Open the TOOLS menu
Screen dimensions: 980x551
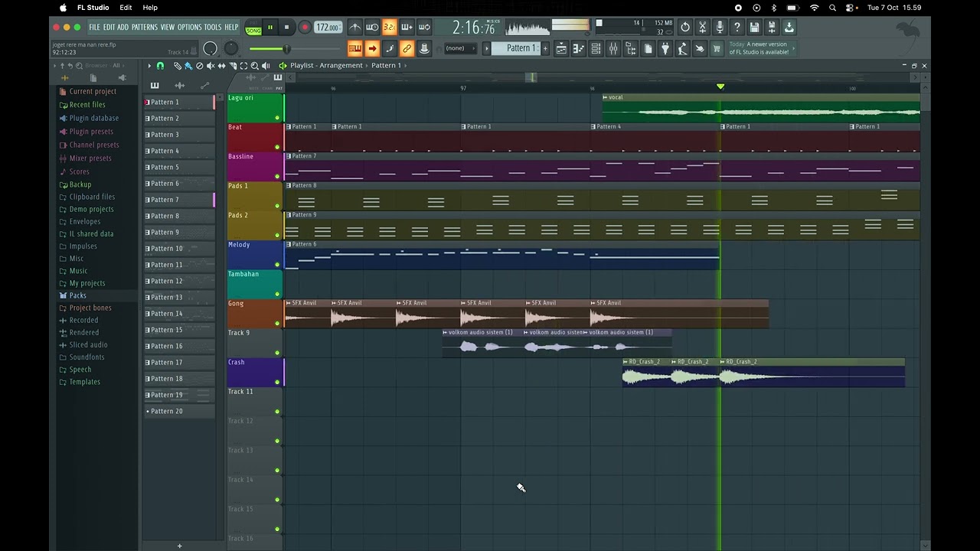pos(212,28)
